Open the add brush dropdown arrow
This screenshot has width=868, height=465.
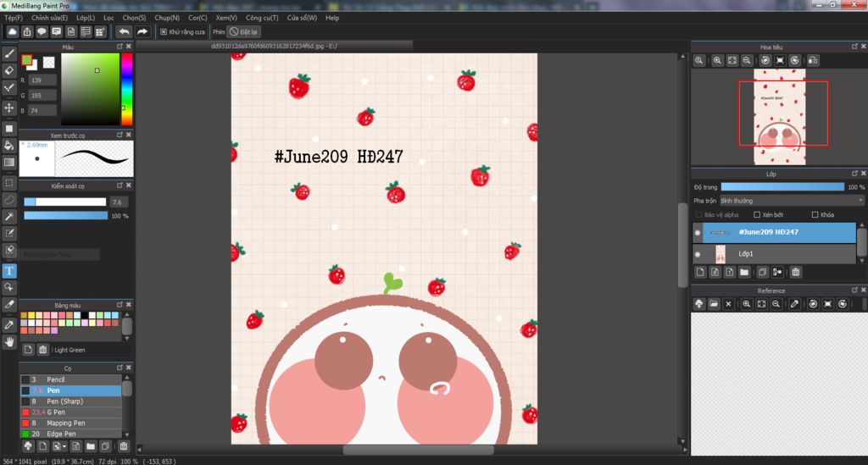(x=64, y=446)
